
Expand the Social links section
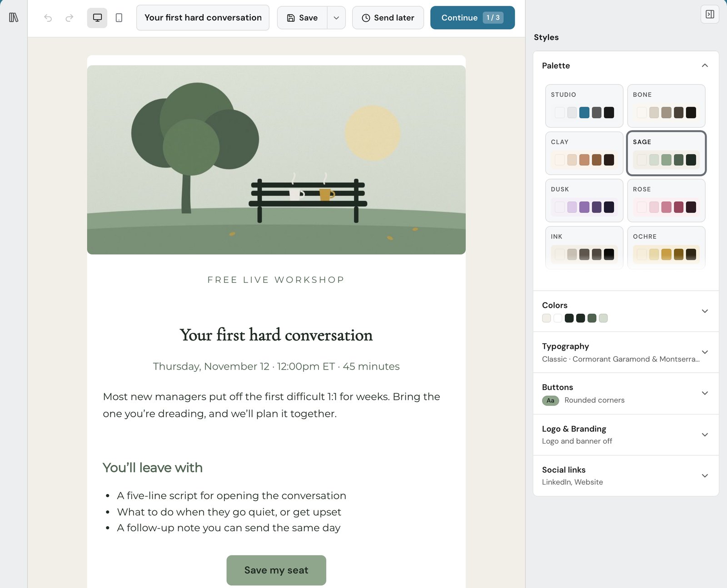626,475
